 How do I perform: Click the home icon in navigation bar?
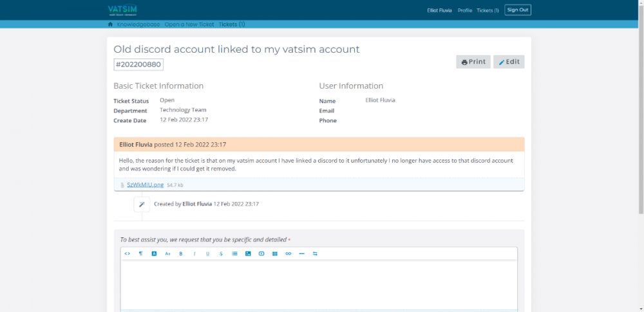(110, 24)
